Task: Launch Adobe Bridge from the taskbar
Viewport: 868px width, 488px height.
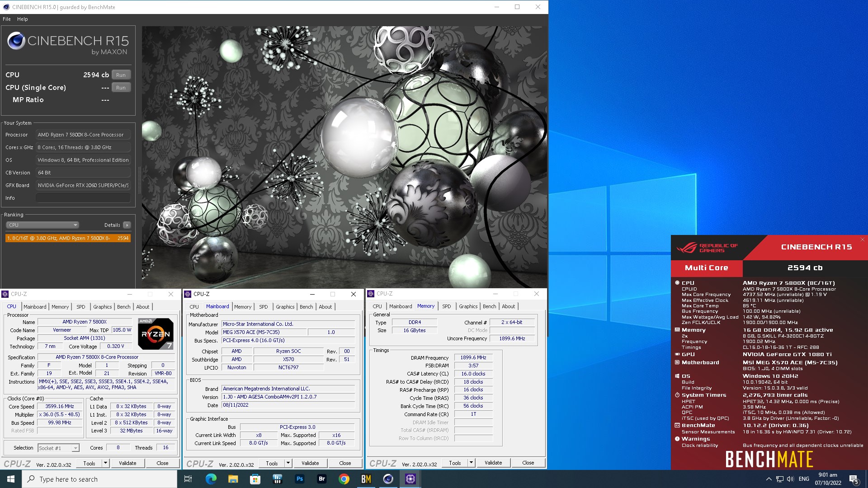Action: 322,479
